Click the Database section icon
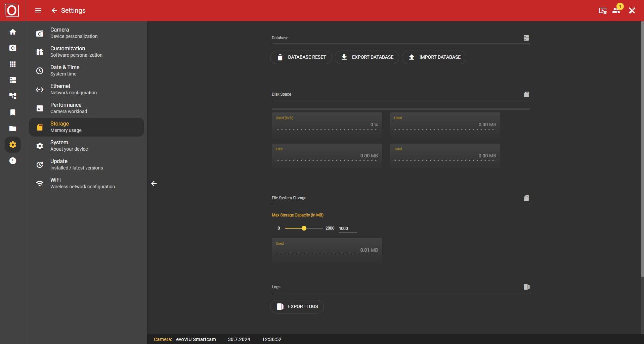The height and width of the screenshot is (344, 644). (x=526, y=38)
